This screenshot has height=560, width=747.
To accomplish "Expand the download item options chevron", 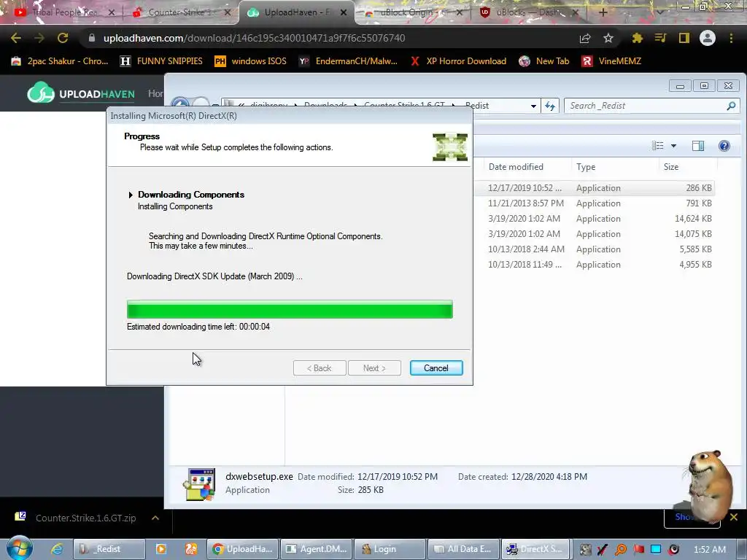I will click(x=155, y=518).
